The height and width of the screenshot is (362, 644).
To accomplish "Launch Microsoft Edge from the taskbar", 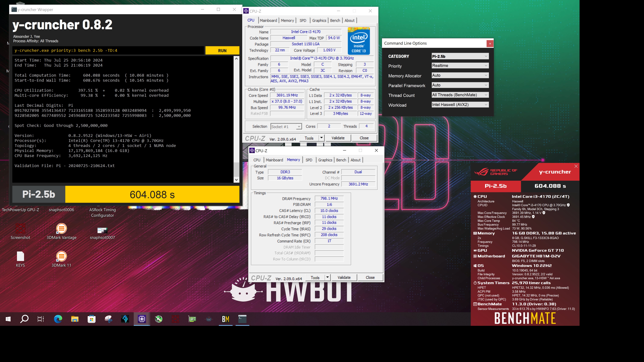I will (58, 319).
